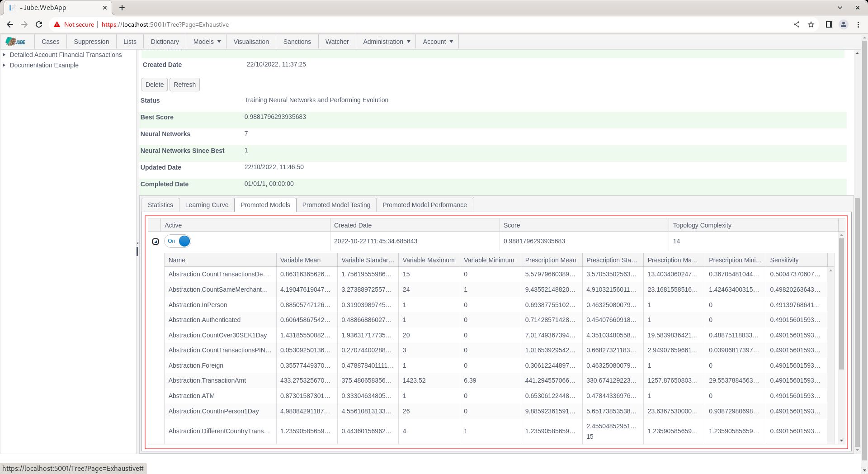
Task: Open the Chrome three-dot menu
Action: click(x=858, y=24)
